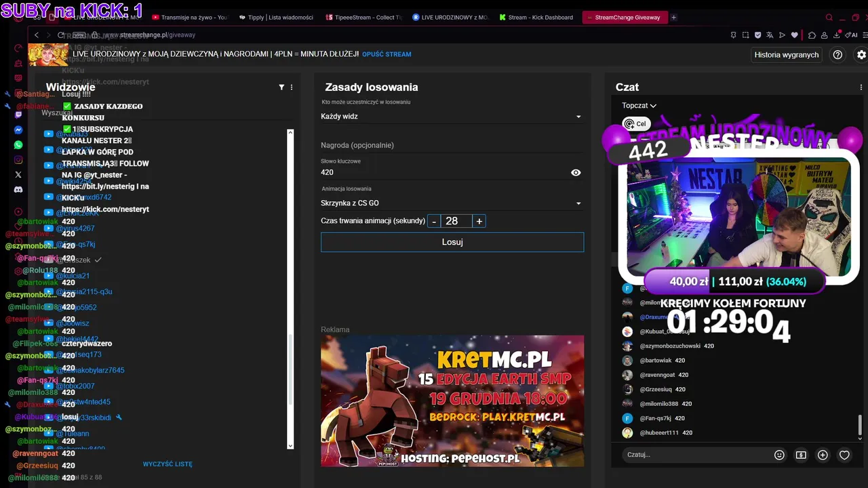Select the 'StreamChange Giveaway' tab
This screenshot has height=488, width=868.
(625, 18)
